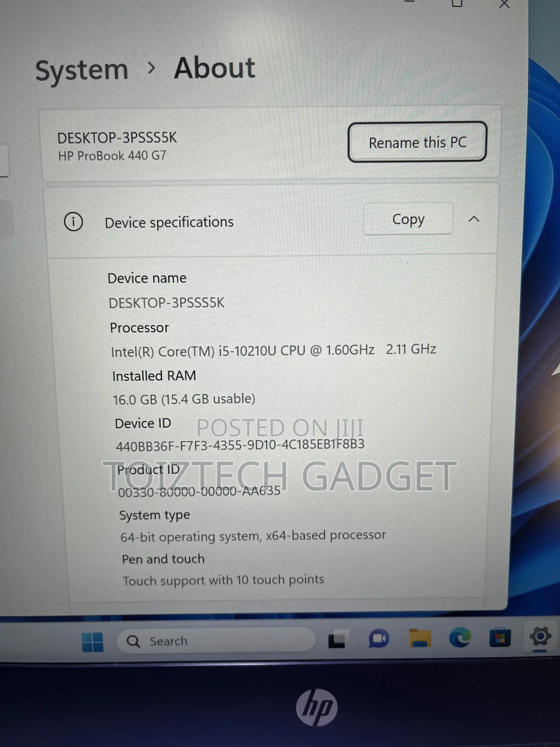
Task: Select the Installed RAM label
Action: [154, 376]
